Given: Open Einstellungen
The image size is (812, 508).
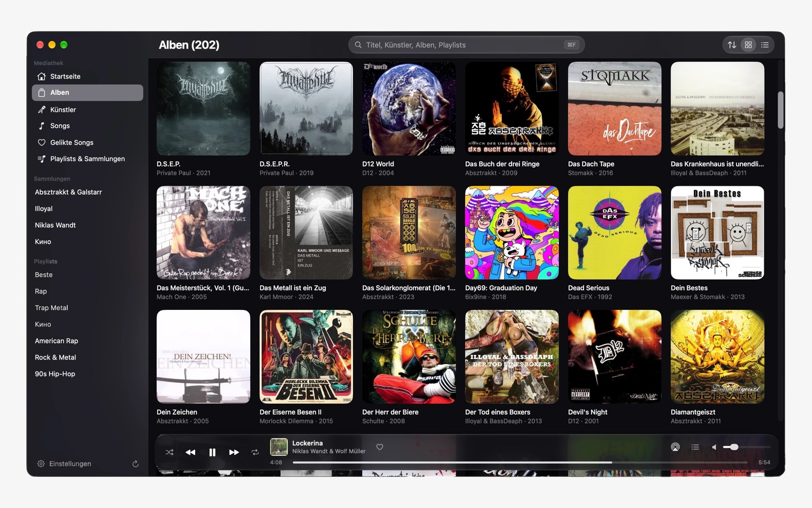Looking at the screenshot, I should (x=64, y=464).
